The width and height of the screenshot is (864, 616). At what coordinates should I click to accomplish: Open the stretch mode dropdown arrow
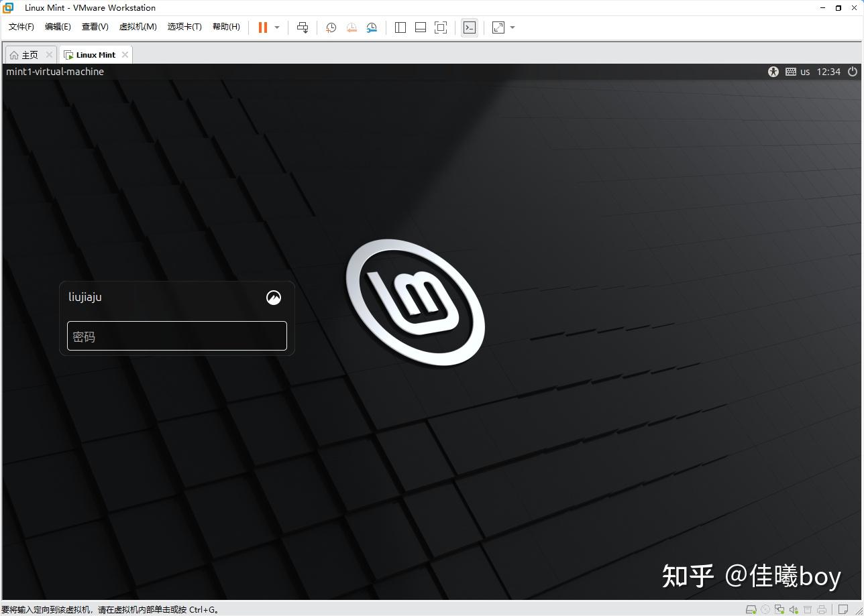[512, 27]
